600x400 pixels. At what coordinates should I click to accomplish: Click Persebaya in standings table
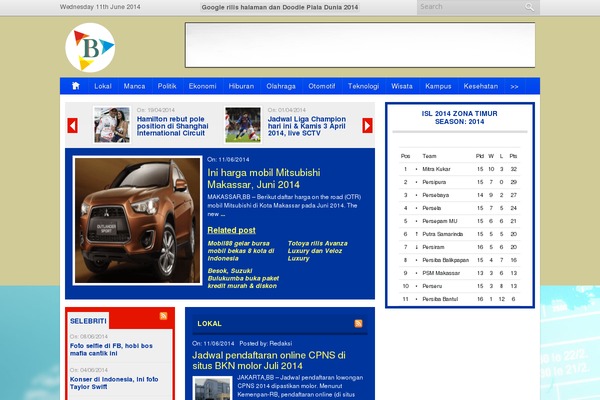[x=435, y=195]
